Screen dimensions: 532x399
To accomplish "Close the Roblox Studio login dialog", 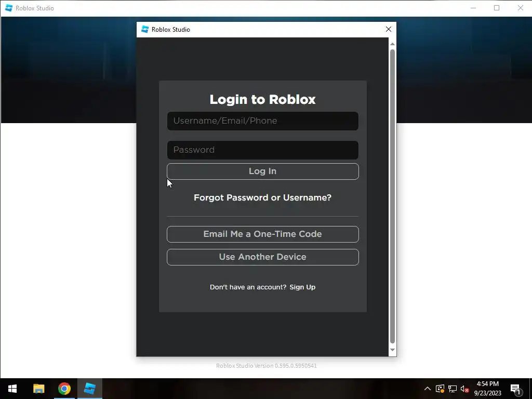I will coord(389,30).
